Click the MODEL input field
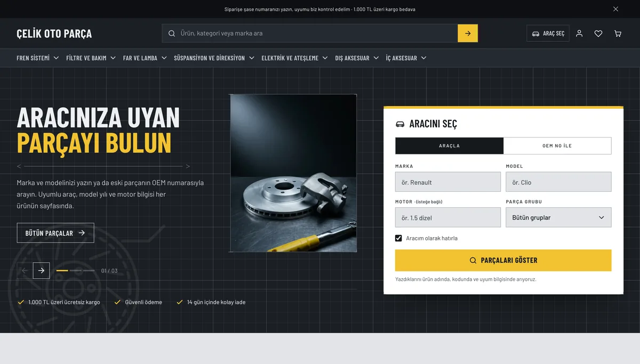The height and width of the screenshot is (364, 640). pos(558,182)
